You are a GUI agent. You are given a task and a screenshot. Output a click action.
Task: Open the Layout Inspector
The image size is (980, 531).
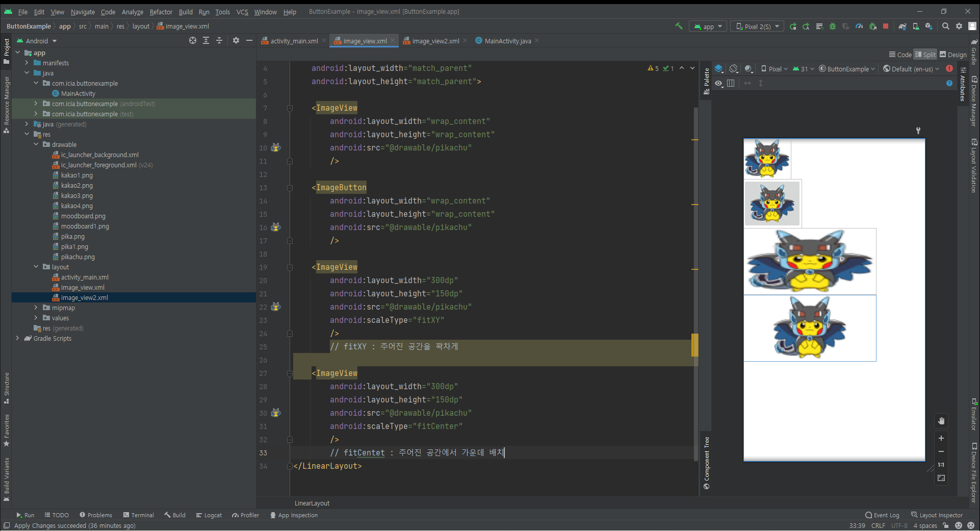pos(937,515)
